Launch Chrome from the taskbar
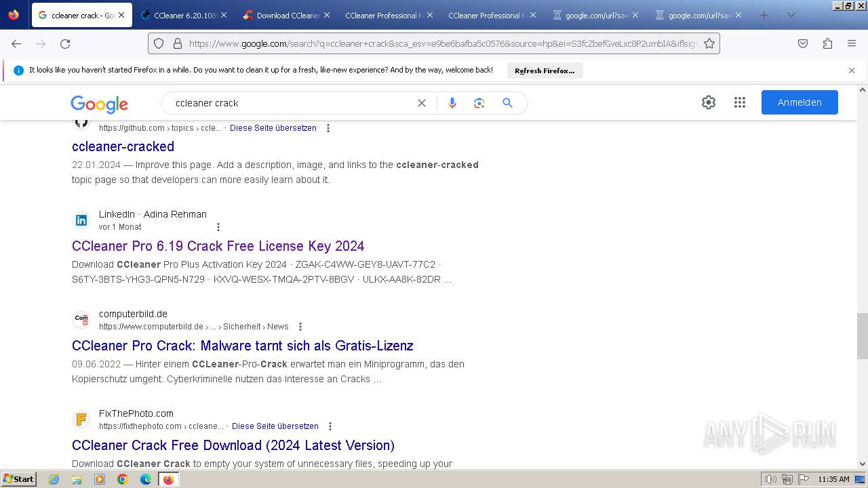 click(123, 479)
